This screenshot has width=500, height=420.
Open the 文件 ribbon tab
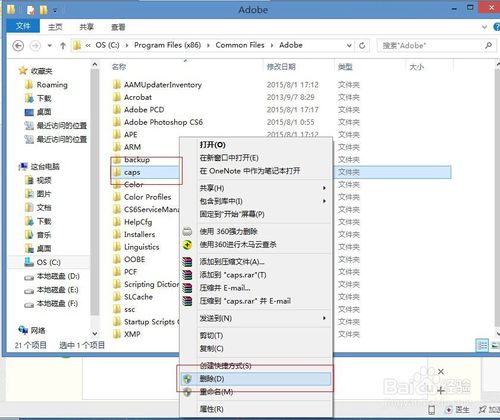23,26
